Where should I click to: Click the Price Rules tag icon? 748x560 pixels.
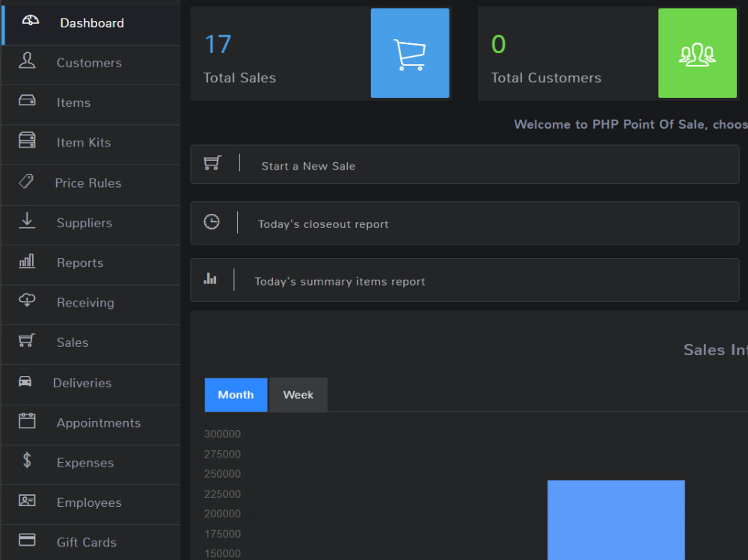pos(26,181)
